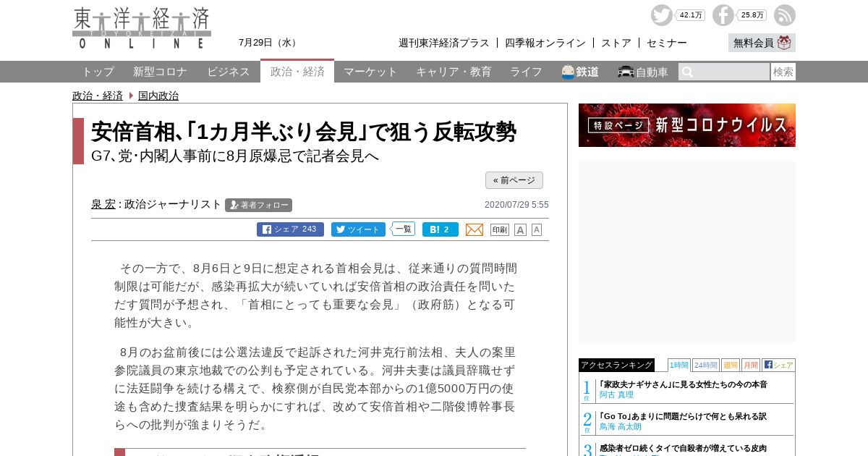Image resolution: width=868 pixels, height=456 pixels.
Task: Open 自動車 car navigation tab
Action: 643,72
